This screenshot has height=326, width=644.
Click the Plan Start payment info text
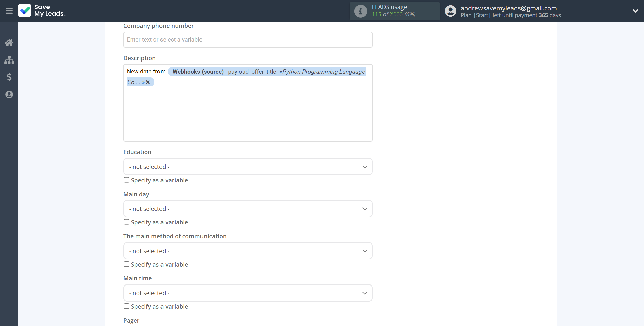point(511,15)
